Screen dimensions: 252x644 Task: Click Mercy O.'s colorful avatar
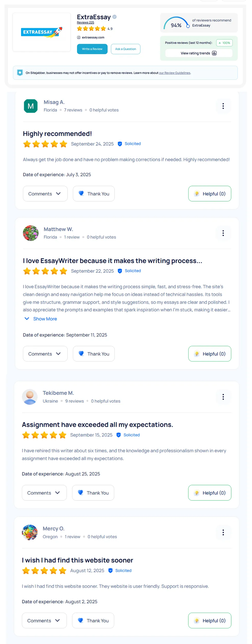click(30, 533)
